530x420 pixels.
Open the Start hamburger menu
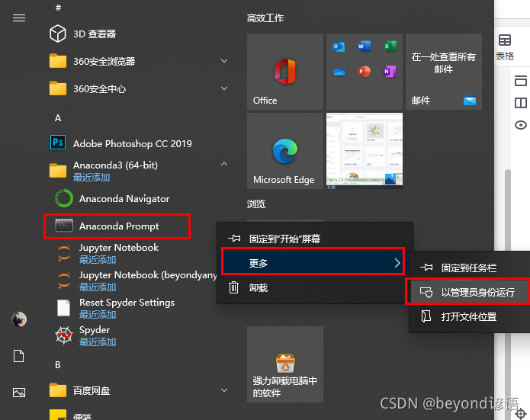coord(19,18)
